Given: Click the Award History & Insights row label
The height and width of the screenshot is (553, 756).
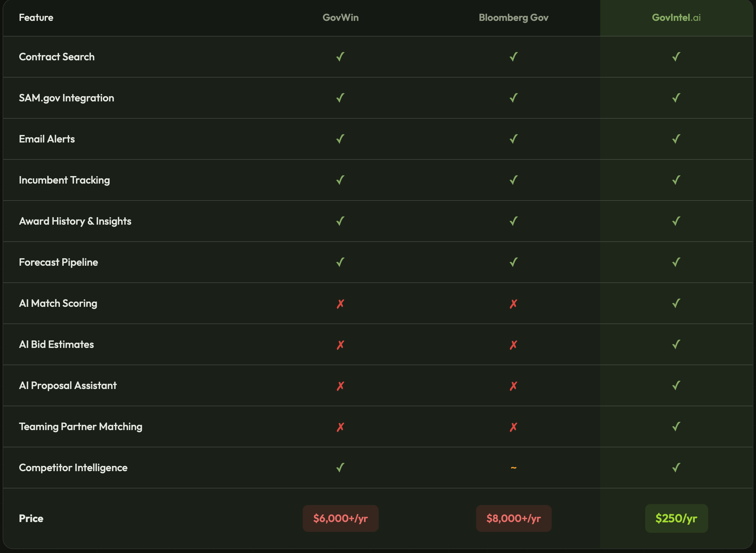Looking at the screenshot, I should click(75, 221).
